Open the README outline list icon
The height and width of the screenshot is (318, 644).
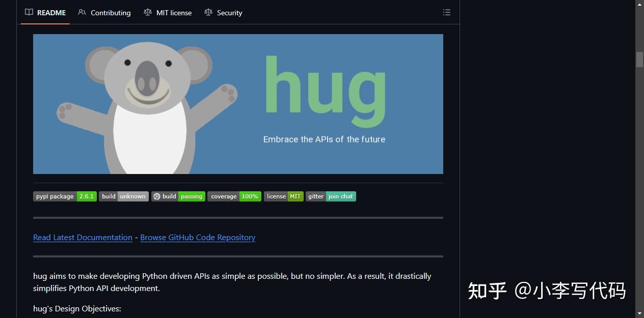click(x=447, y=12)
